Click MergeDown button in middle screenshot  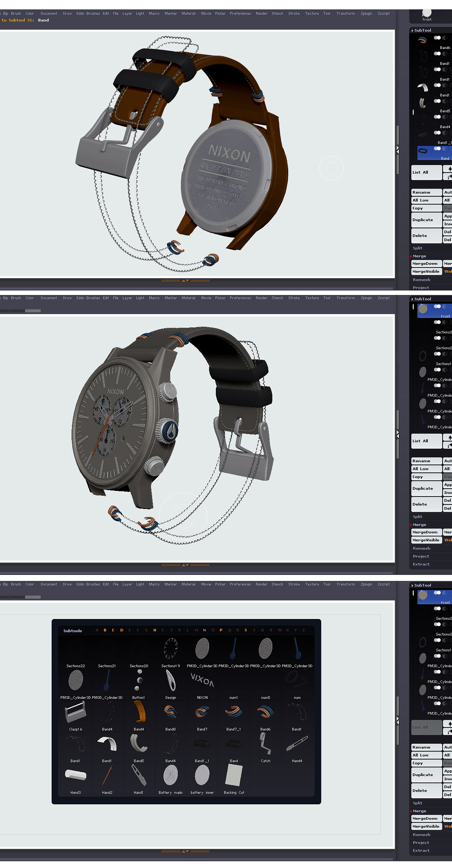click(x=426, y=532)
